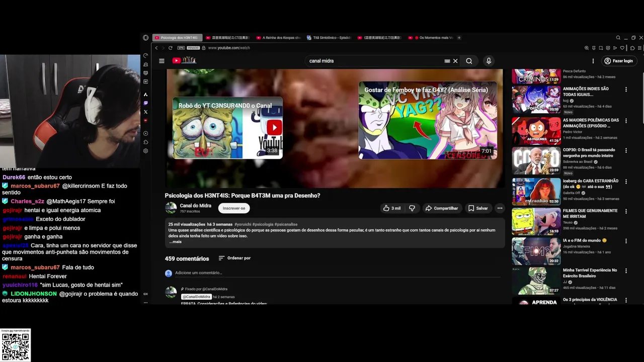
Task: Open the on-screen keyboard in the search box
Action: [x=447, y=61]
